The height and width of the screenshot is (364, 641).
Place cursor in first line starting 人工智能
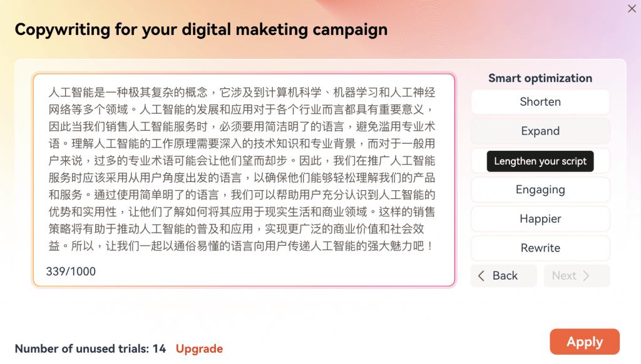tap(242, 93)
